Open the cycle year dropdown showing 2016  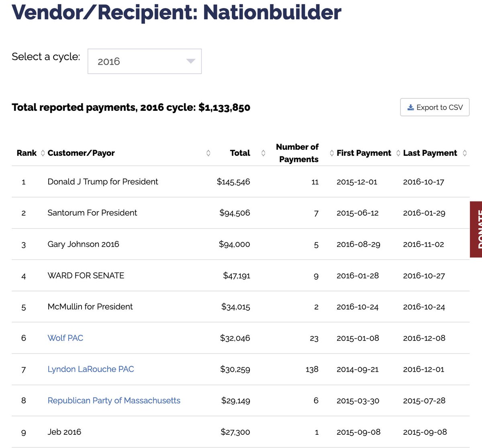point(145,61)
